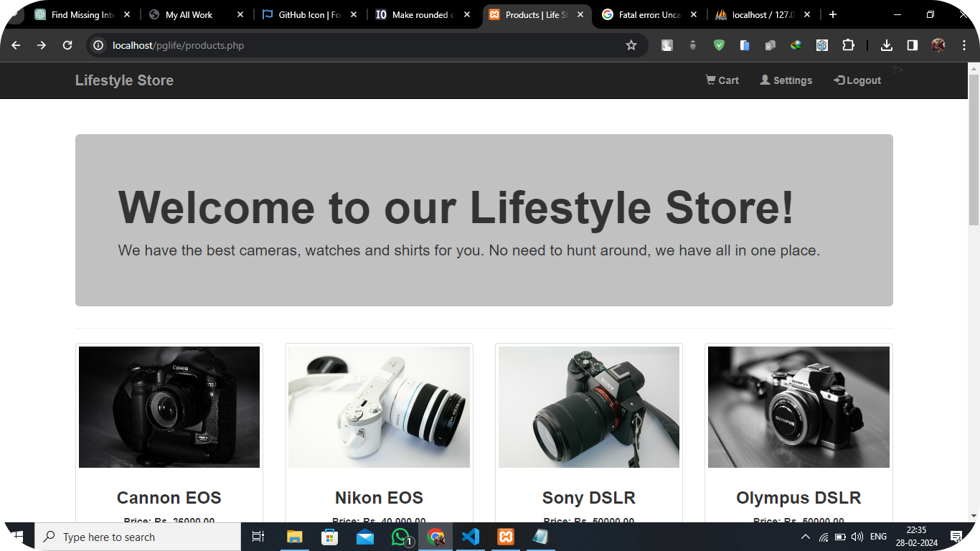The width and height of the screenshot is (980, 551).
Task: Open a new browser tab
Action: tap(832, 14)
